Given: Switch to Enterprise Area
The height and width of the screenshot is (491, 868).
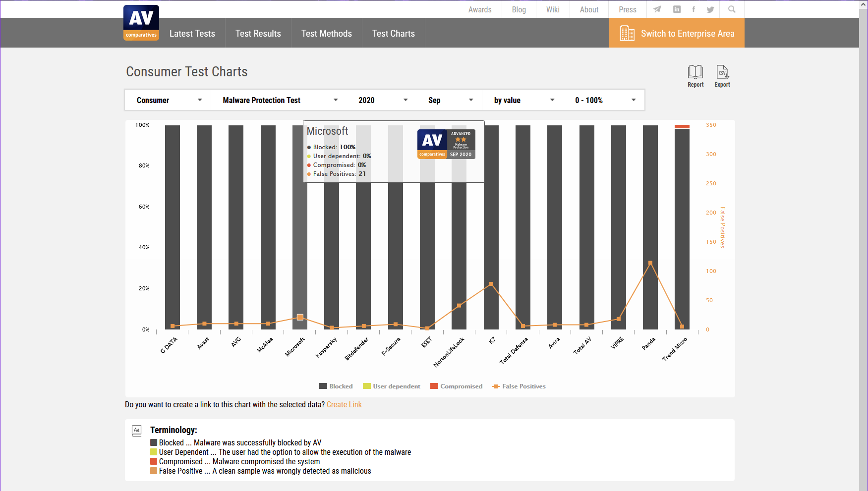Looking at the screenshot, I should 677,33.
